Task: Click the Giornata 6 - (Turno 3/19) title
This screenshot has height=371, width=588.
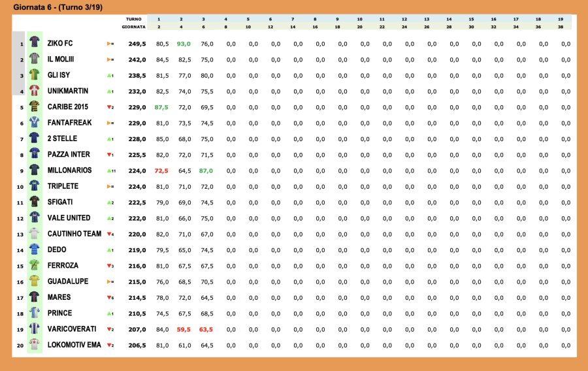Action: click(57, 7)
